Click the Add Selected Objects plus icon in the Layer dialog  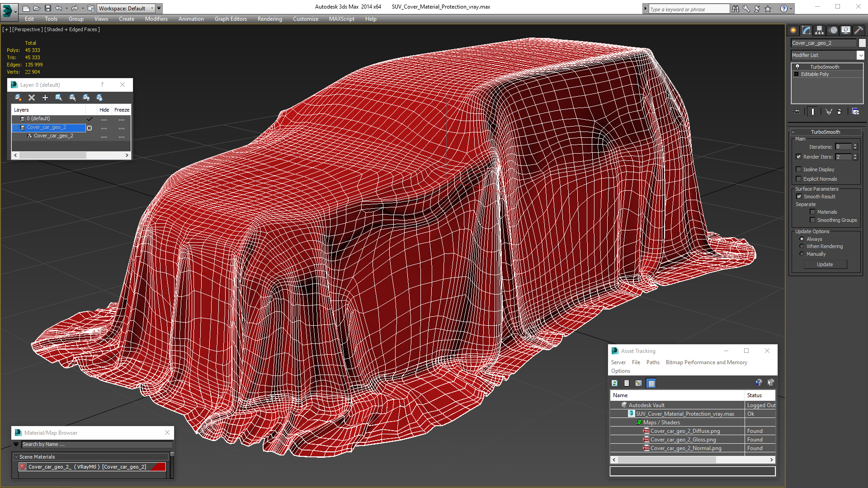click(45, 98)
